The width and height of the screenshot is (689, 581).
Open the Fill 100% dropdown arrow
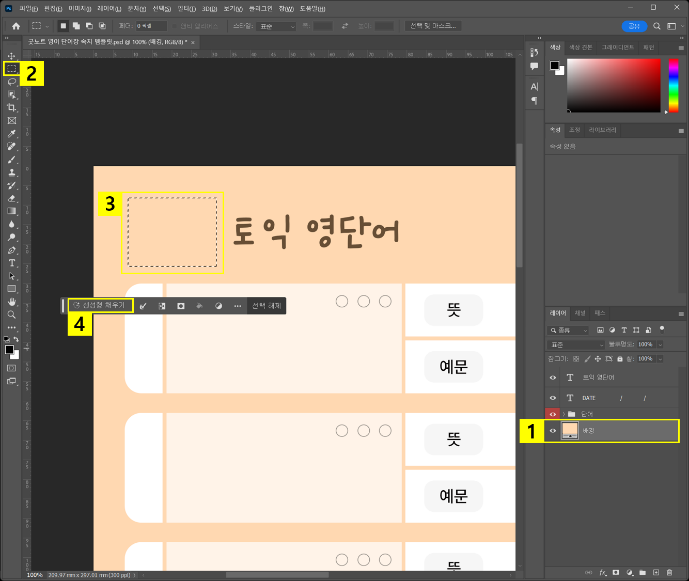660,359
